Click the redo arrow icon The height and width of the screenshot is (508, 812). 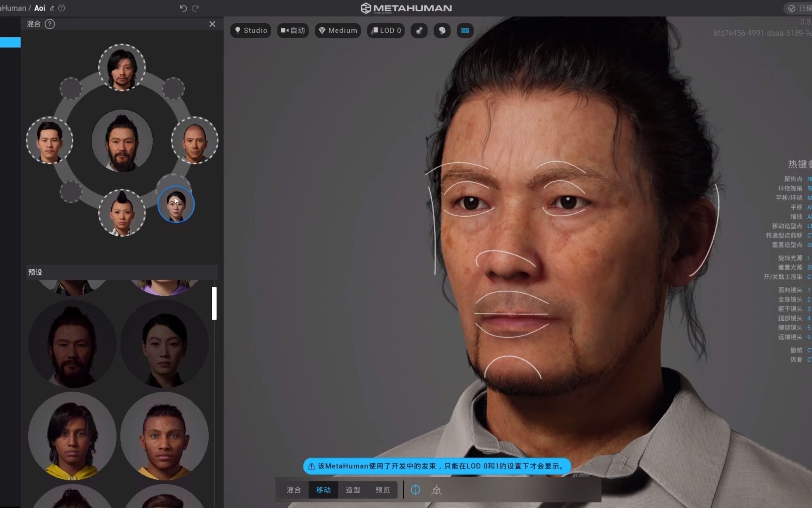coord(195,8)
